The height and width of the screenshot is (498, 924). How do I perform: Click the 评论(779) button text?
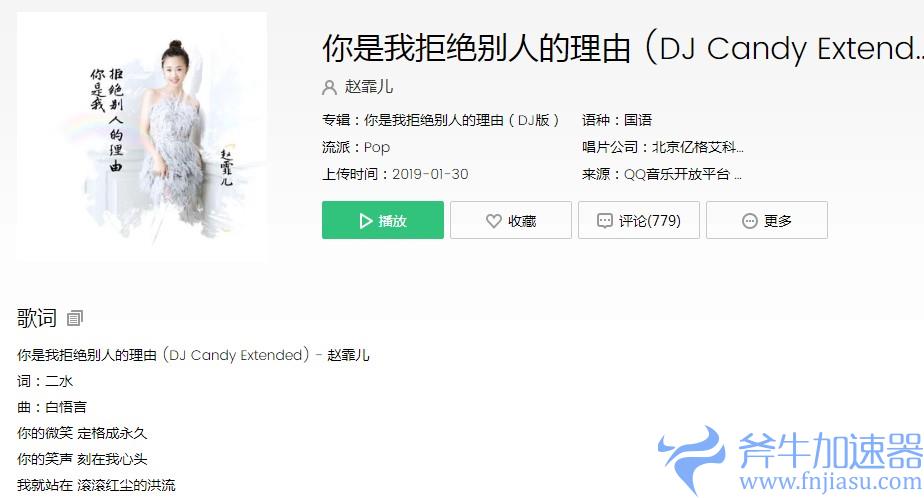pyautogui.click(x=649, y=220)
